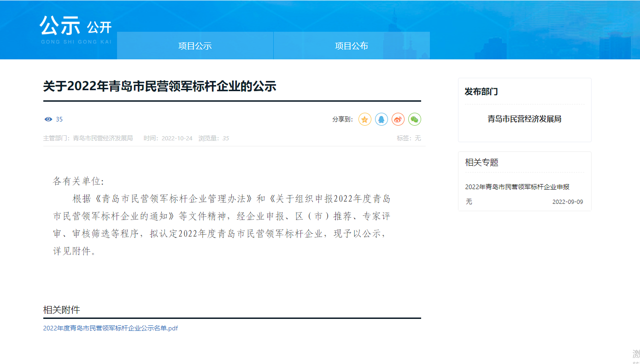Open related topic 2022年青岛市民营领军标杆企业申报
The image size is (640, 364).
coord(517,187)
